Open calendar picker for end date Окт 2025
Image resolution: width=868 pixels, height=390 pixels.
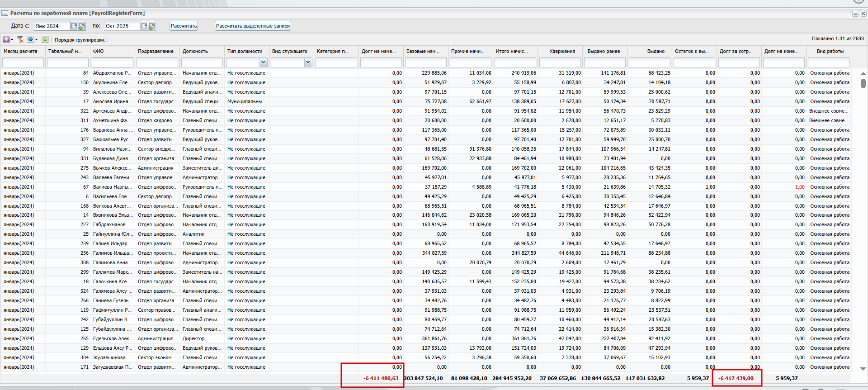[144, 26]
